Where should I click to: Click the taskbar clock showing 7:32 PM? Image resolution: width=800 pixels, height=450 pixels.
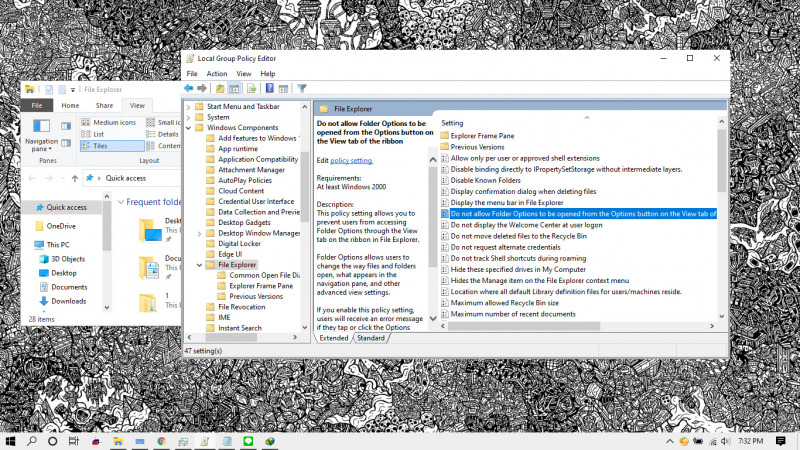(x=751, y=441)
